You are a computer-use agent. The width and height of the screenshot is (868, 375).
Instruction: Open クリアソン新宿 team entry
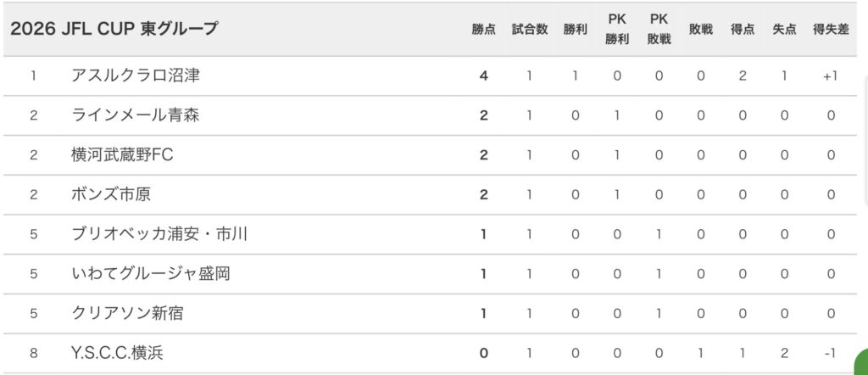pos(127,314)
